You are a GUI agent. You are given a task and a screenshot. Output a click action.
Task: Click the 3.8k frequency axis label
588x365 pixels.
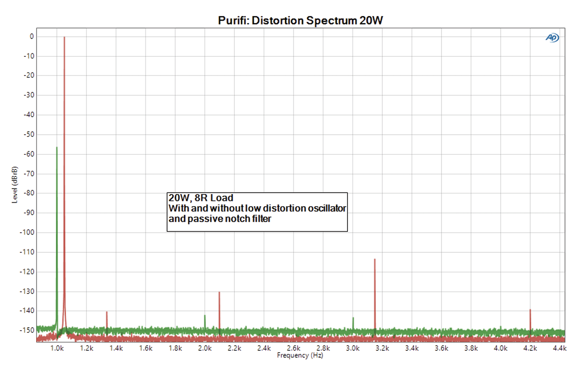coord(471,348)
